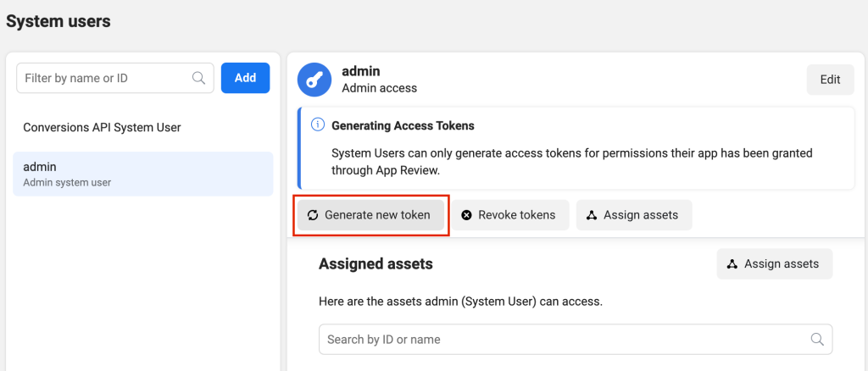Generate a new token for admin
Image resolution: width=868 pixels, height=371 pixels.
pyautogui.click(x=370, y=215)
